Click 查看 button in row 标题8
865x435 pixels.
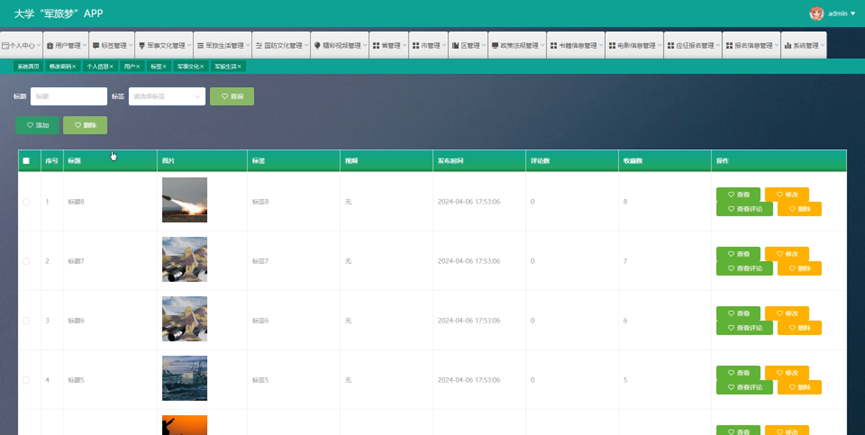[x=738, y=194]
